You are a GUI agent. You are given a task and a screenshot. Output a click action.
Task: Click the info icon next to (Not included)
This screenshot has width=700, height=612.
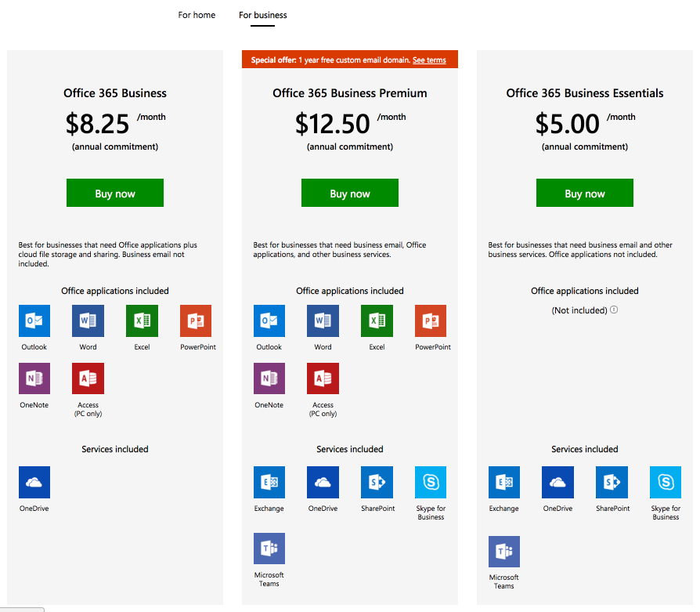click(x=612, y=310)
